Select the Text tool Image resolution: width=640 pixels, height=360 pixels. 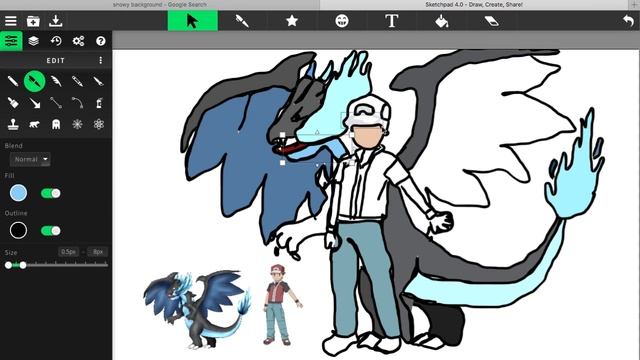pyautogui.click(x=391, y=21)
